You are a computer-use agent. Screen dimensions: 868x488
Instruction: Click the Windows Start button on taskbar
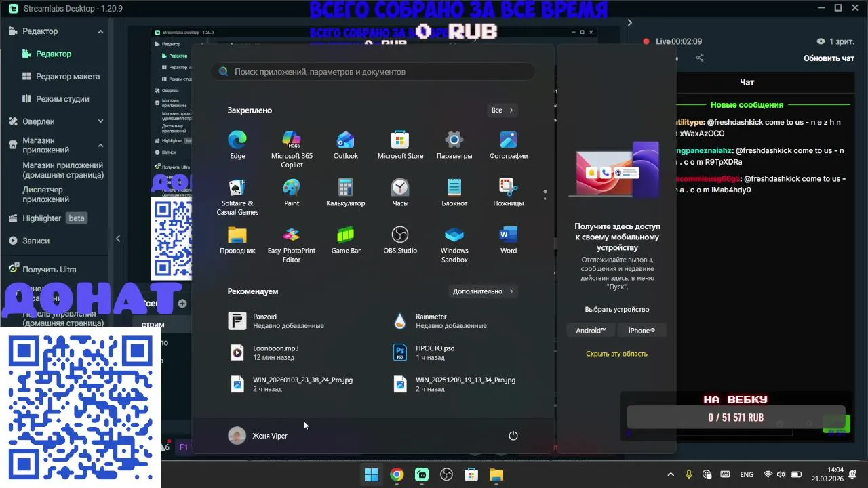(x=371, y=474)
